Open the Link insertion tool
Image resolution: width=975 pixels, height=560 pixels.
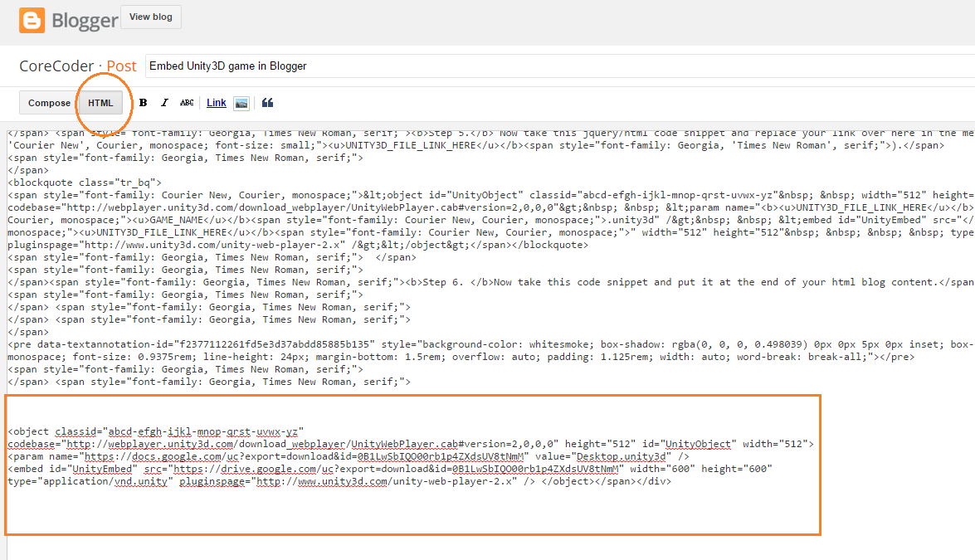point(216,102)
